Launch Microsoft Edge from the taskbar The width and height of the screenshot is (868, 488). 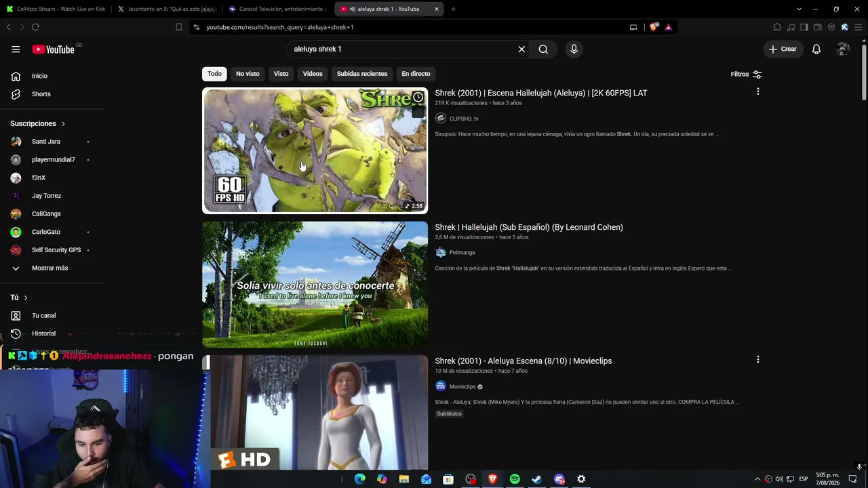[x=359, y=479]
